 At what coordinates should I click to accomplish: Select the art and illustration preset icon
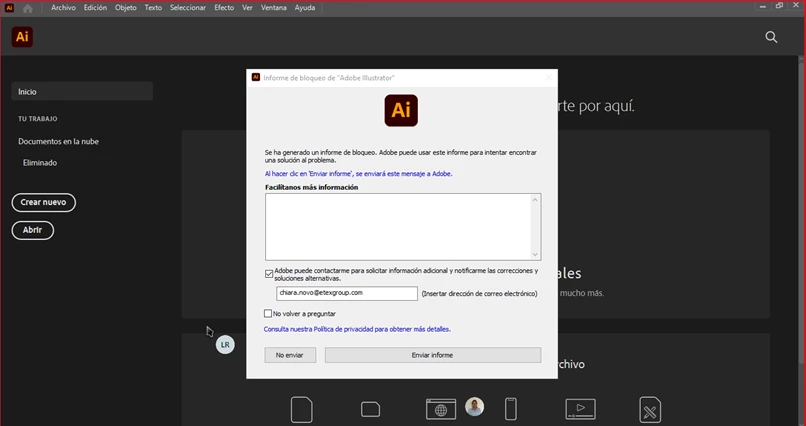click(x=650, y=410)
